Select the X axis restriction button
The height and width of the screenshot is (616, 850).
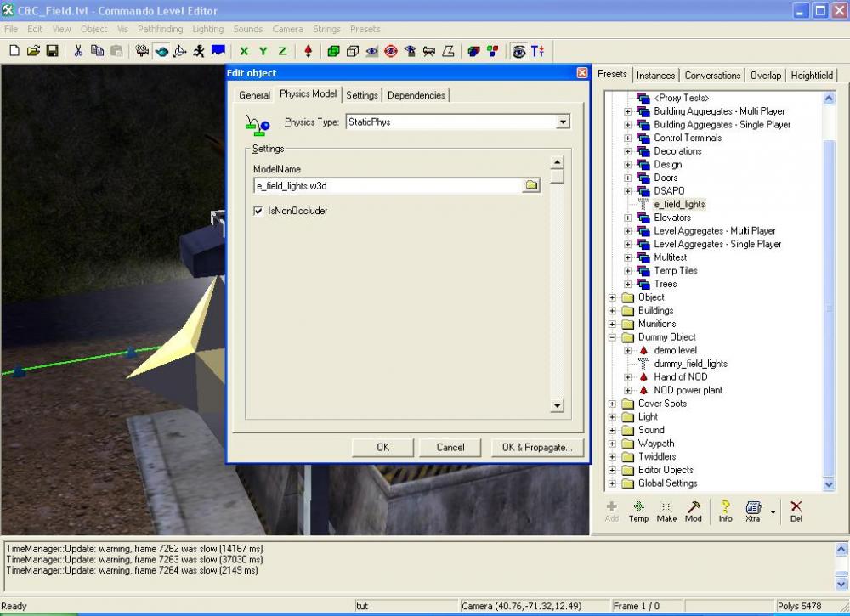point(244,51)
